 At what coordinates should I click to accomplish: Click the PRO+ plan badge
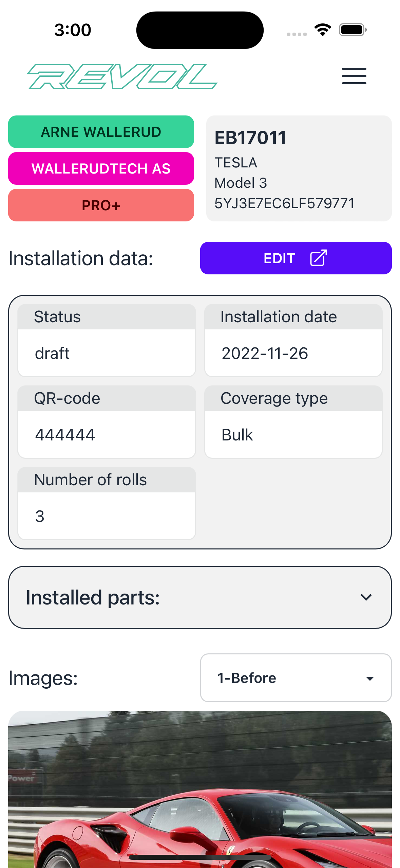click(101, 205)
